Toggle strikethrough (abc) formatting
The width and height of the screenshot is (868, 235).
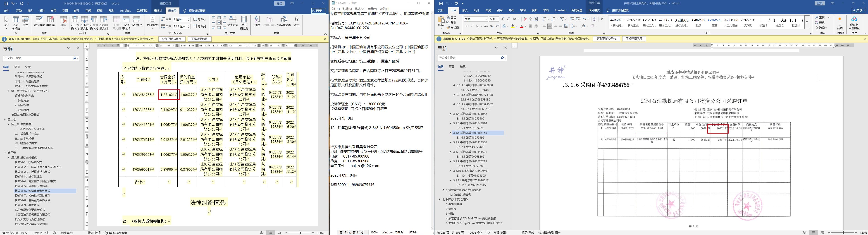coord(486,26)
